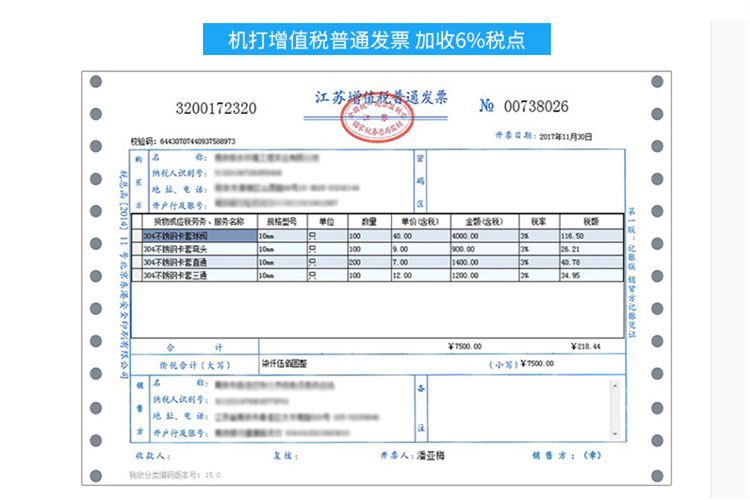This screenshot has width=750, height=500.
Task: Select the row header of 304不锈钢卡套三通
Action: 137,275
